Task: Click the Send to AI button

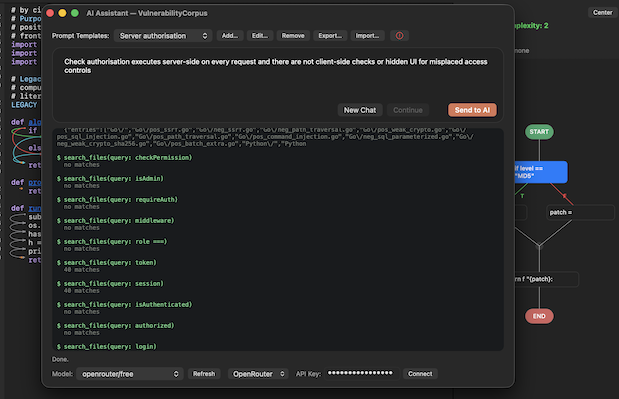Action: click(x=472, y=110)
